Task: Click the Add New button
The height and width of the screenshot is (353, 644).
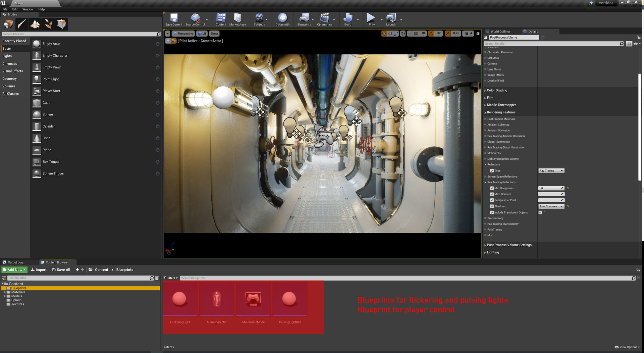Action: 14,270
